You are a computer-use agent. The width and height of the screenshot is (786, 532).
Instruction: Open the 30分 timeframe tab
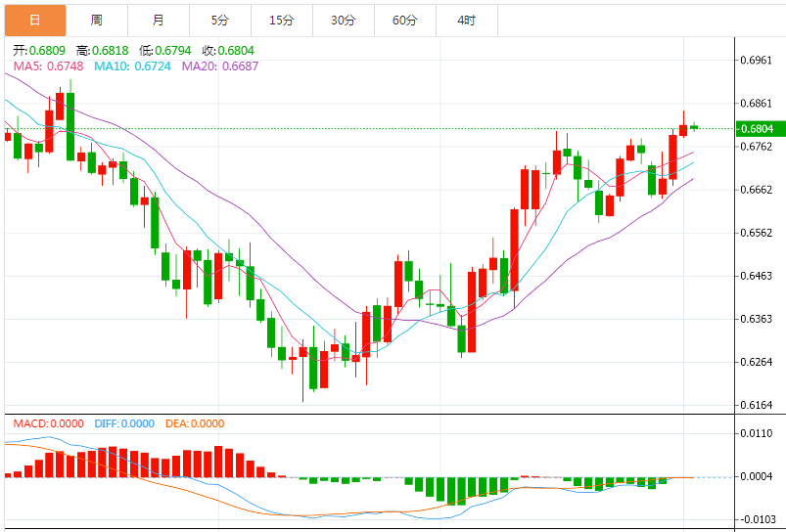pos(344,21)
